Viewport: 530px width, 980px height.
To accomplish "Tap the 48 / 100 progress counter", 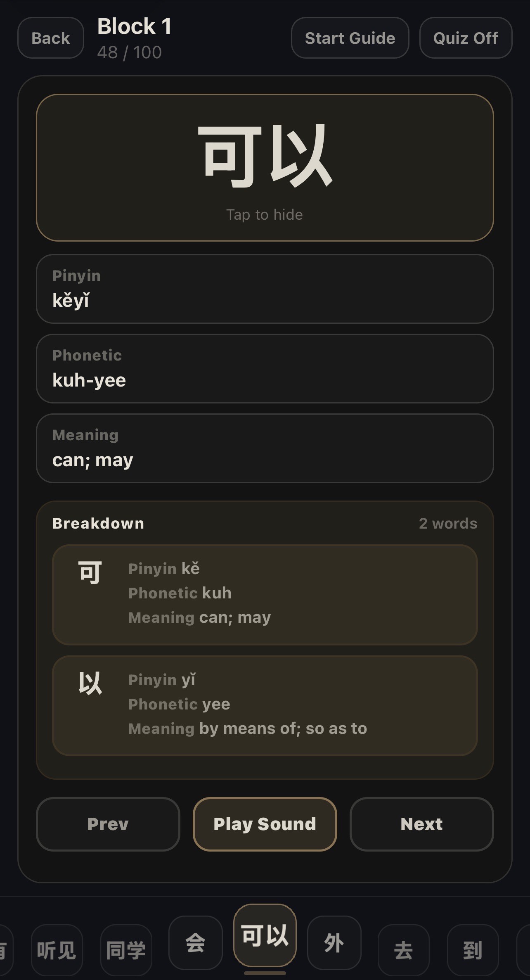I will point(129,52).
